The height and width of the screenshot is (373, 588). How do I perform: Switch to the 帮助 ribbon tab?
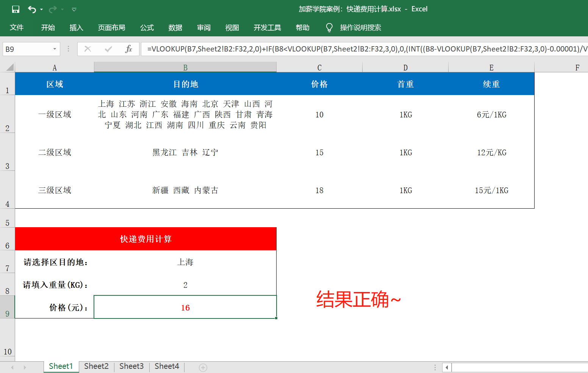coord(303,28)
